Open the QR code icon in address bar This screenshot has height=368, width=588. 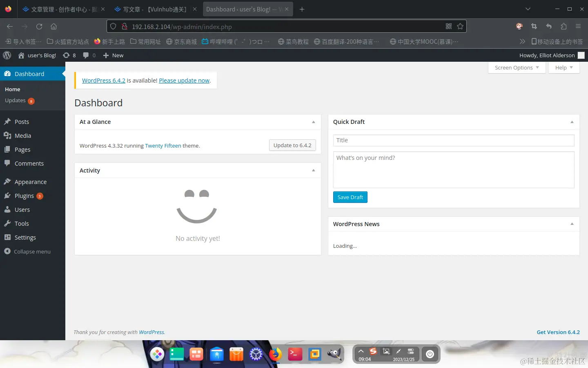click(449, 27)
